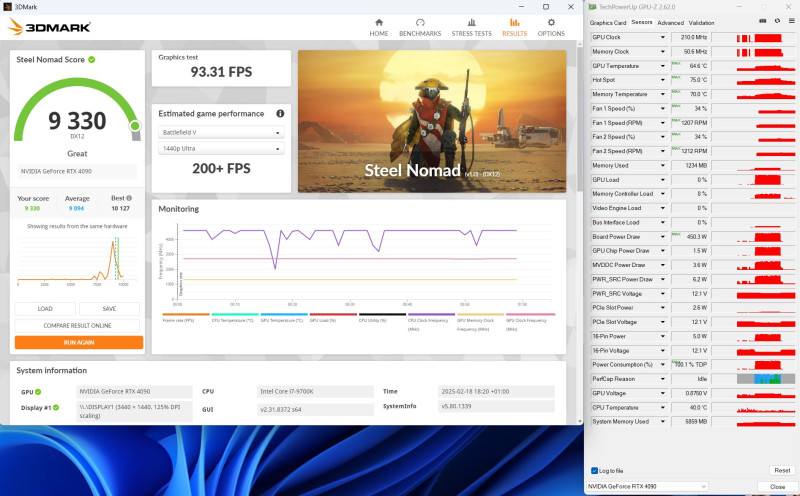Image resolution: width=800 pixels, height=496 pixels.
Task: Select the Sensors tab in GPU-Z
Action: coord(642,22)
